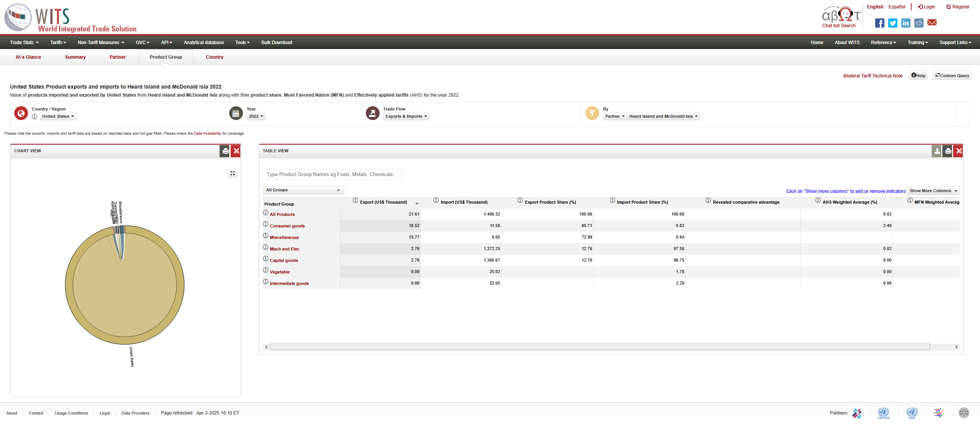
Task: Click info icon beside Import (US$ Thousand) header
Action: 436,201
